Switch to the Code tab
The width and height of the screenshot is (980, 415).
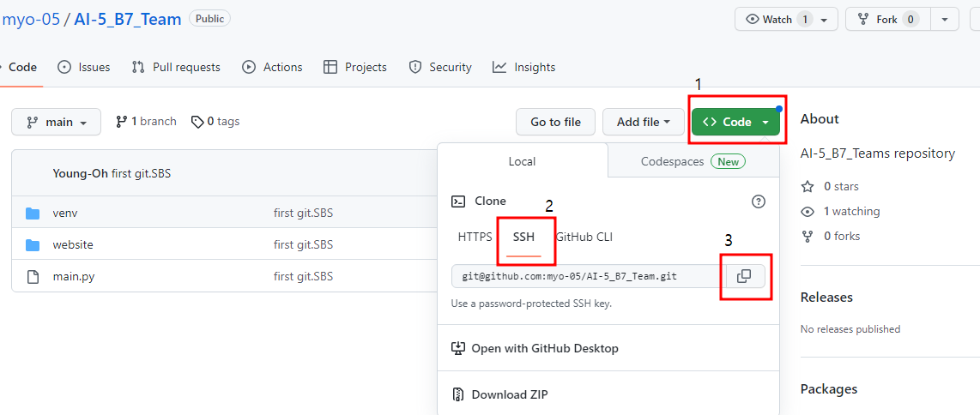(x=22, y=68)
